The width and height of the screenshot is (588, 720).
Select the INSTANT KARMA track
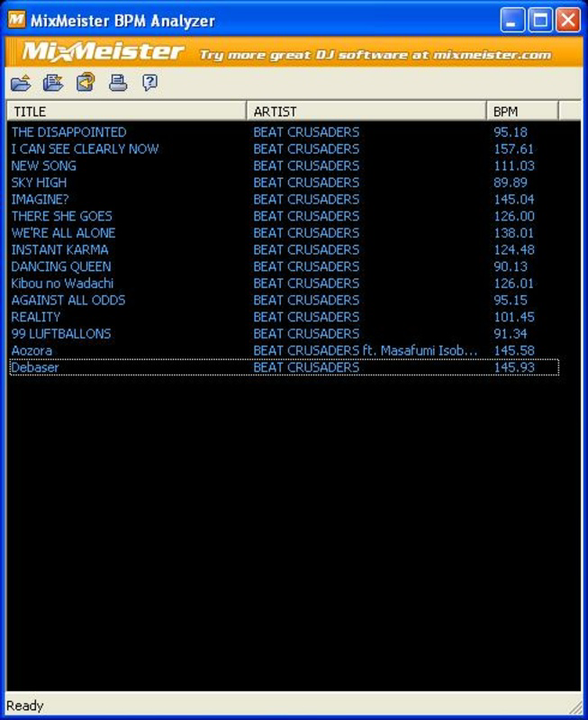click(x=59, y=250)
